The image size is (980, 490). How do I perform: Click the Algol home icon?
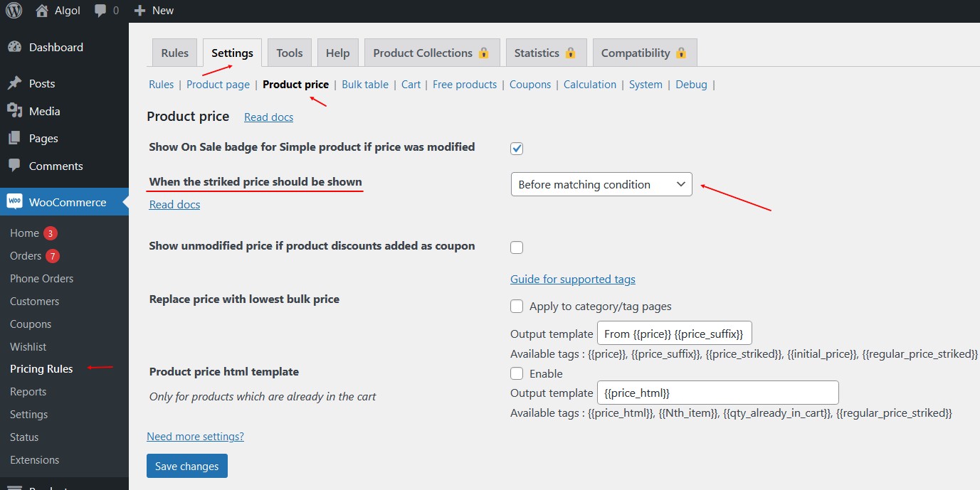42,11
